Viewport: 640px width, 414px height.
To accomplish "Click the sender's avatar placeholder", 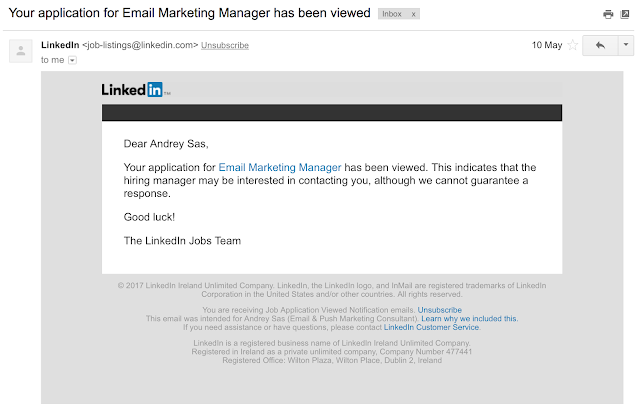I will [x=21, y=51].
